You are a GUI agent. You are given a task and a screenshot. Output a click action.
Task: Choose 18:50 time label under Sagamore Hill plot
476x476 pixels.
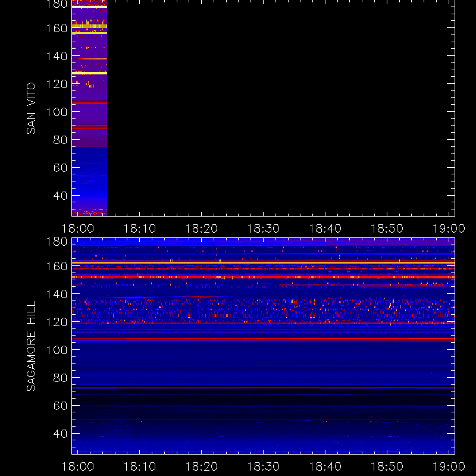[387, 466]
